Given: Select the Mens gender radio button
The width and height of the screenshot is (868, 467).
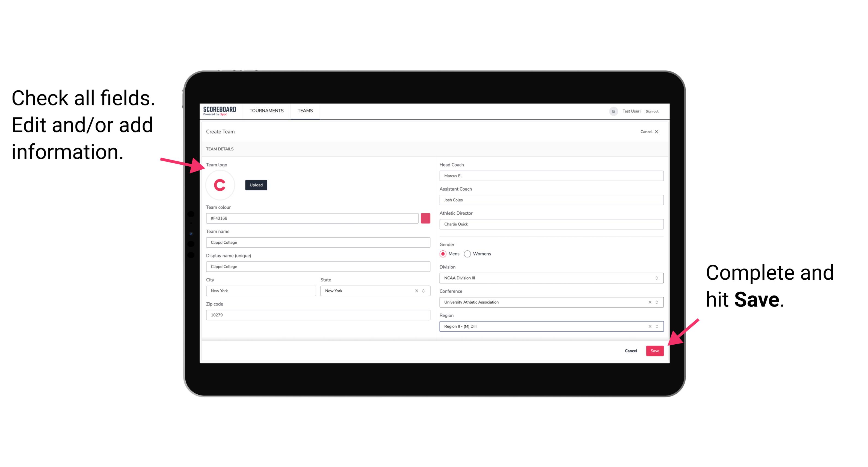Looking at the screenshot, I should point(442,254).
